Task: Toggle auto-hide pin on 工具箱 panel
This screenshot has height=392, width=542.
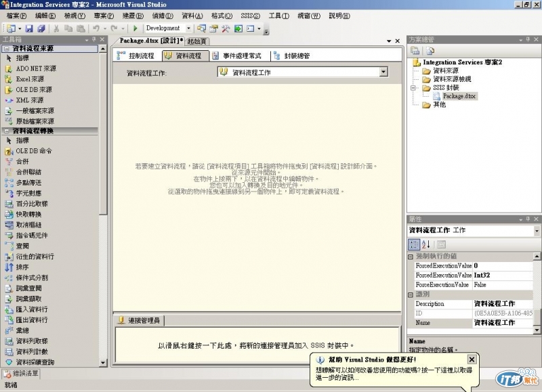Action: [x=94, y=39]
